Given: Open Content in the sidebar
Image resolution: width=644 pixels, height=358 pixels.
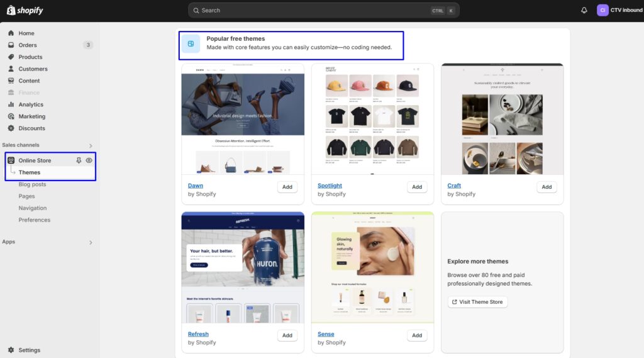Looking at the screenshot, I should pyautogui.click(x=29, y=81).
